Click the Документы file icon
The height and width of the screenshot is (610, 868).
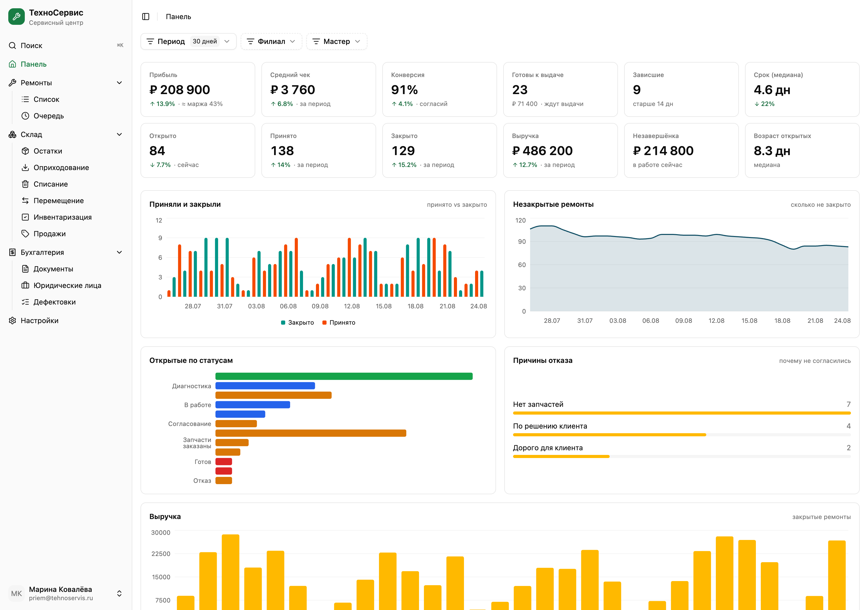coord(25,269)
